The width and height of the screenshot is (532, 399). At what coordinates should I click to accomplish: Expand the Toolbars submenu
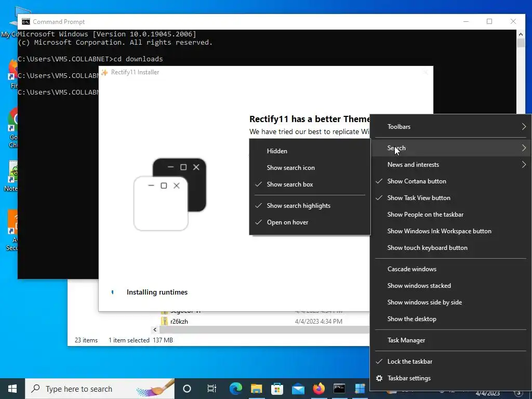[x=451, y=127]
